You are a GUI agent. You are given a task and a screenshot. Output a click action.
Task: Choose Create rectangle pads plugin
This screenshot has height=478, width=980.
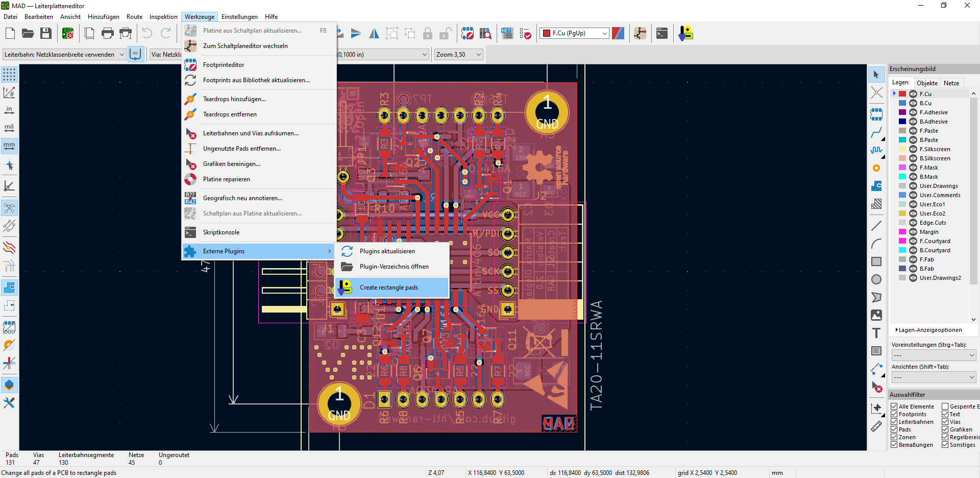pyautogui.click(x=388, y=288)
